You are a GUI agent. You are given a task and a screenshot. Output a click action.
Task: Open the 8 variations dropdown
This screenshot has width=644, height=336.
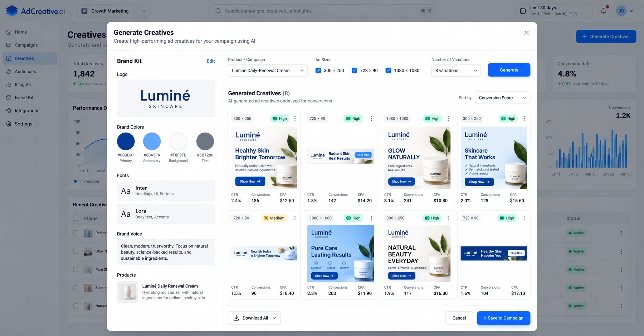[x=456, y=71]
